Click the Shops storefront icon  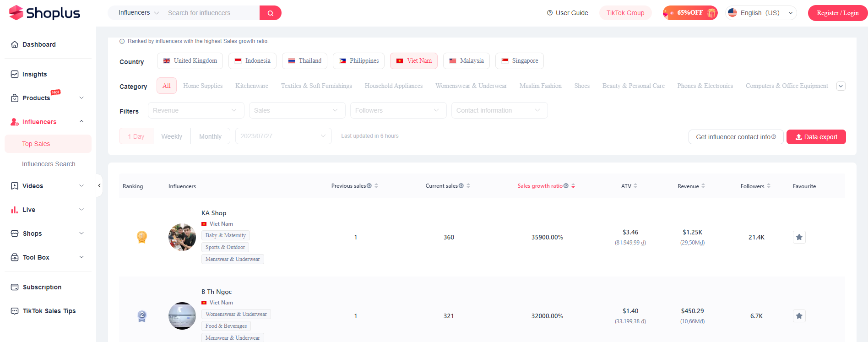point(15,233)
